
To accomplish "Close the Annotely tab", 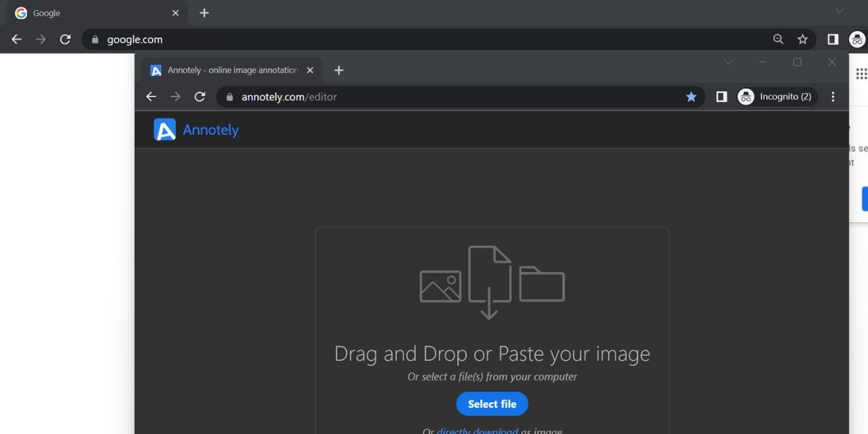I will pyautogui.click(x=310, y=70).
